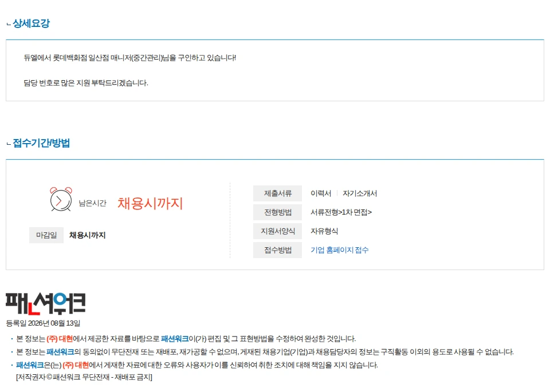Click the 이력서 document item
550x392 pixels.
[x=321, y=193]
